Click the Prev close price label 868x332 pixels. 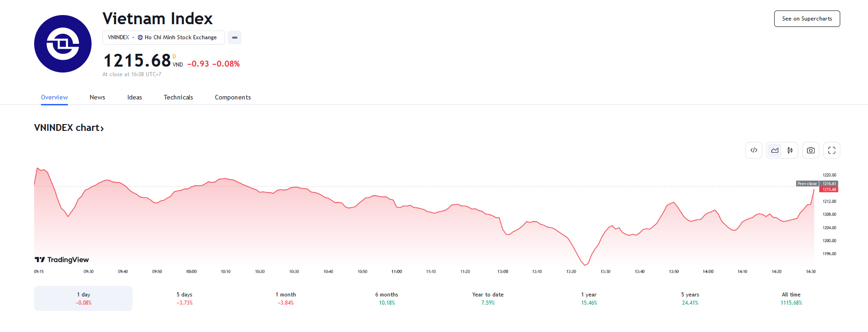coord(807,184)
